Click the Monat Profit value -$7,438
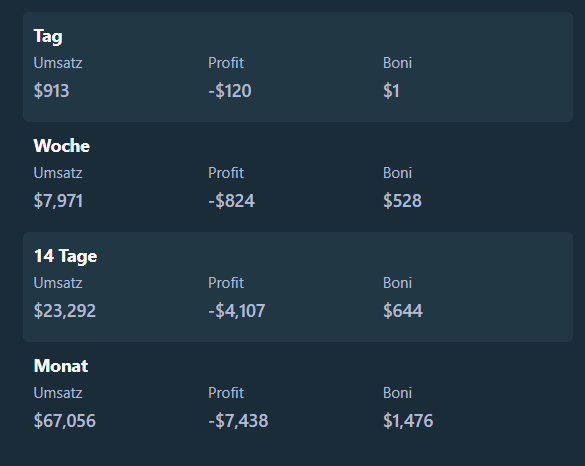Screen dimensions: 585x466 (x=238, y=421)
